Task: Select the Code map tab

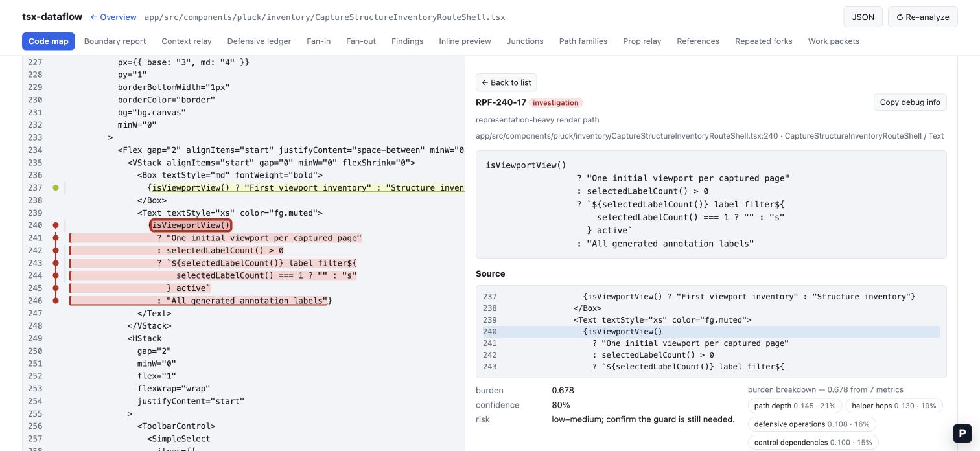Action: click(x=49, y=41)
